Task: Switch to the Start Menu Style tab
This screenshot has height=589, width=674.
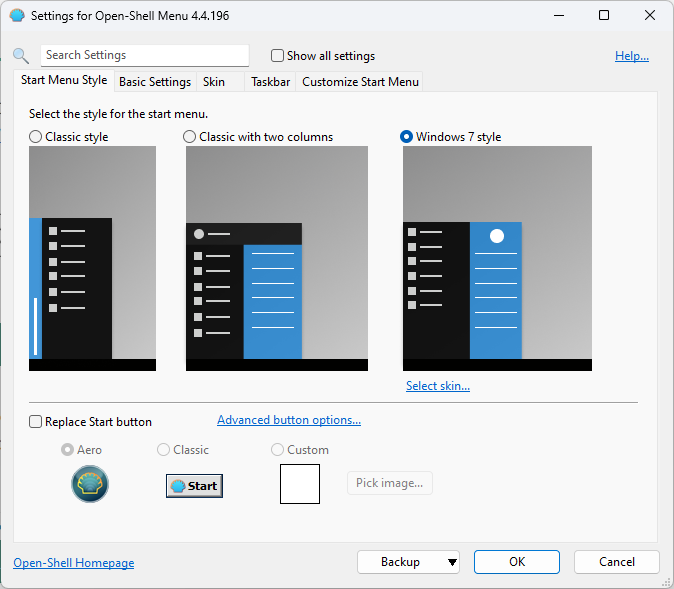Action: click(64, 80)
